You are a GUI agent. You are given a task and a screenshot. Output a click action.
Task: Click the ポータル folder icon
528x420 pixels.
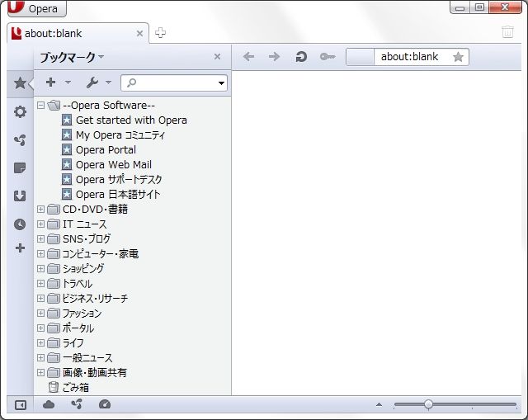pos(53,328)
